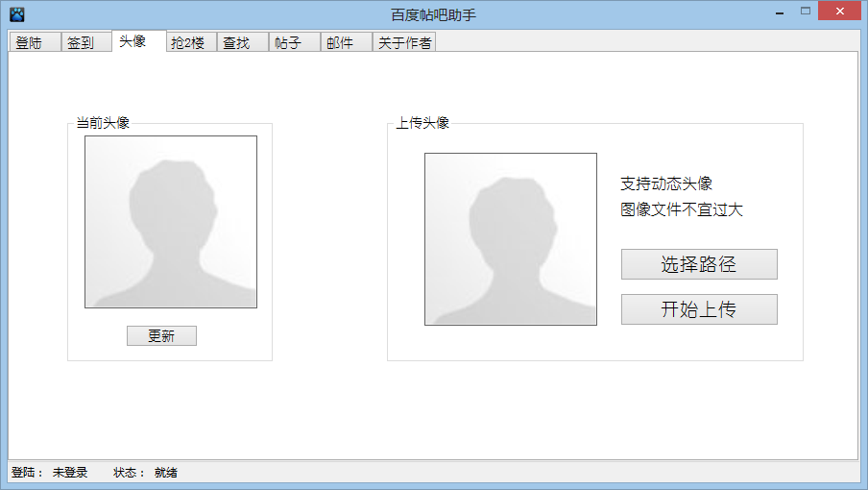The height and width of the screenshot is (490, 868).
Task: Click the 未登录 status text
Action: pos(70,473)
